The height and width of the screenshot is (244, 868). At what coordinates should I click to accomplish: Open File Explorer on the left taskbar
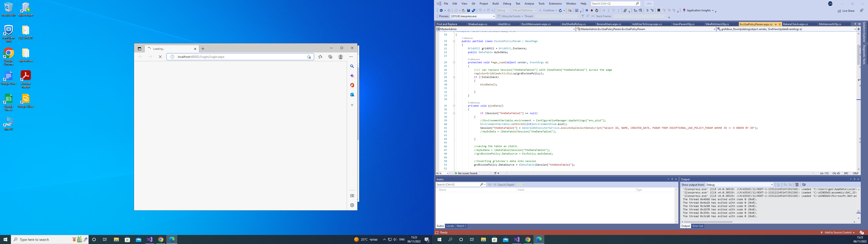pos(116,240)
